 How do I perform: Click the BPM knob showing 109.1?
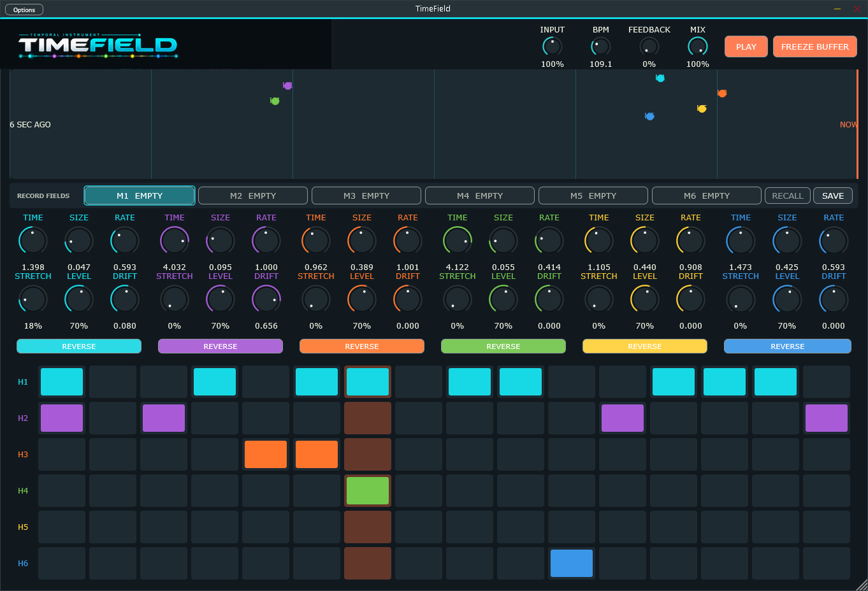pyautogui.click(x=601, y=46)
